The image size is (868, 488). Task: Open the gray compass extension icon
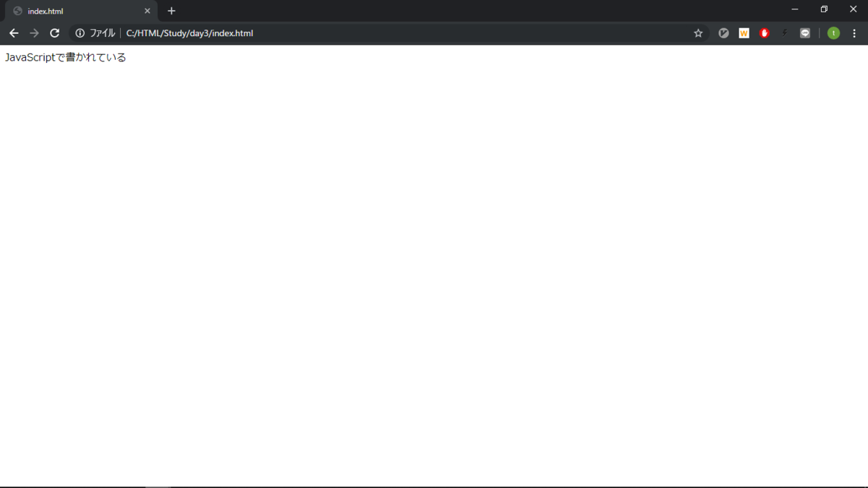(x=723, y=33)
